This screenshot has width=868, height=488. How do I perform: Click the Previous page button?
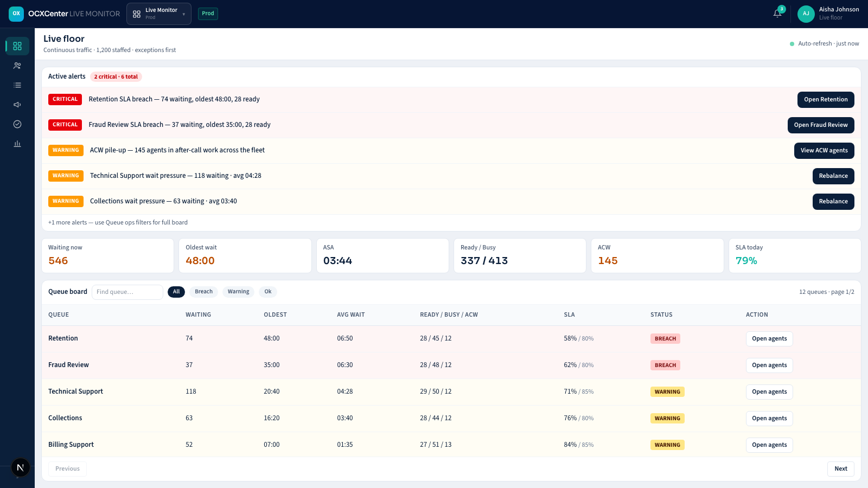67,469
